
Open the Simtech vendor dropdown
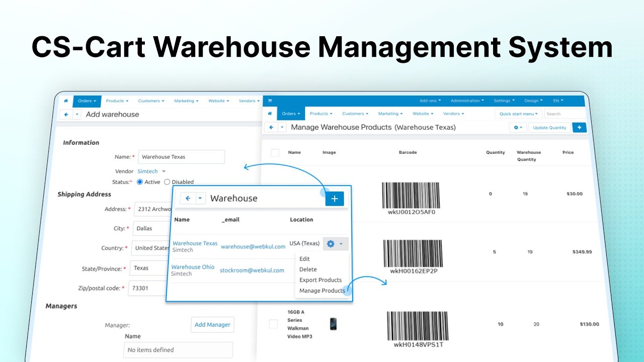click(151, 171)
